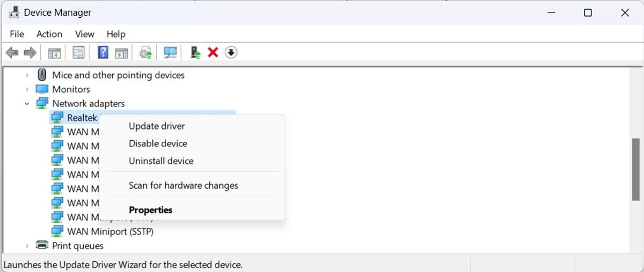644x272 pixels.
Task: Toggle the Show/Hide Console Tree toolbar icon
Action: click(54, 53)
